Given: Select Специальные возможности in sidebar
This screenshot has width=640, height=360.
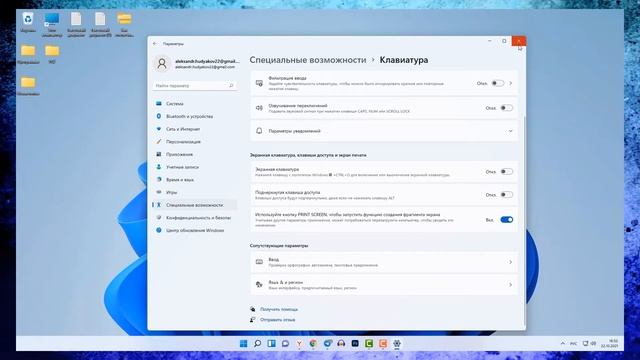Looking at the screenshot, I should pyautogui.click(x=194, y=205).
